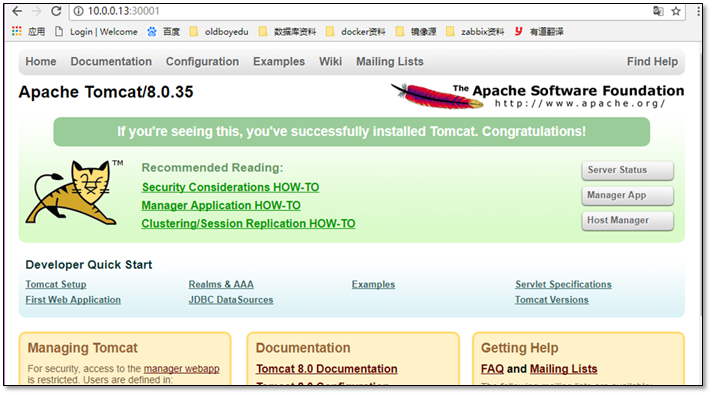Click the Manager App button

click(x=628, y=195)
